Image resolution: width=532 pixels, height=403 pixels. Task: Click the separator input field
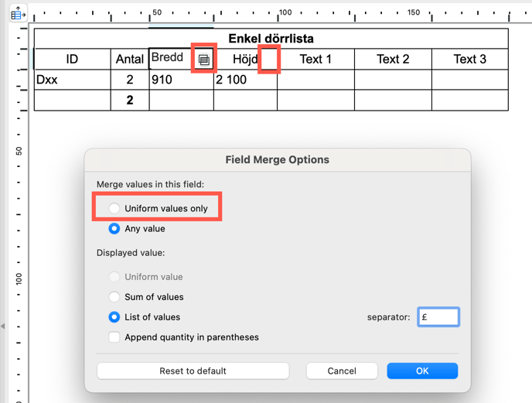pos(438,317)
